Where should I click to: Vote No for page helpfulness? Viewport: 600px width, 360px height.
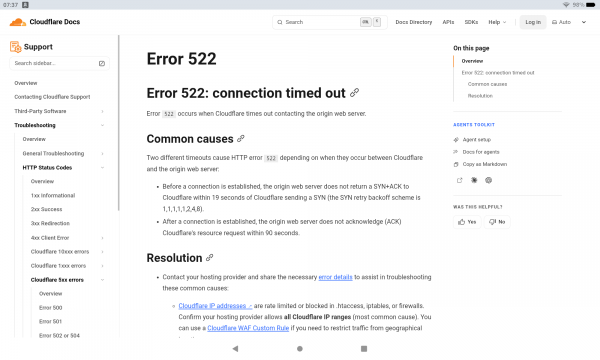click(497, 222)
